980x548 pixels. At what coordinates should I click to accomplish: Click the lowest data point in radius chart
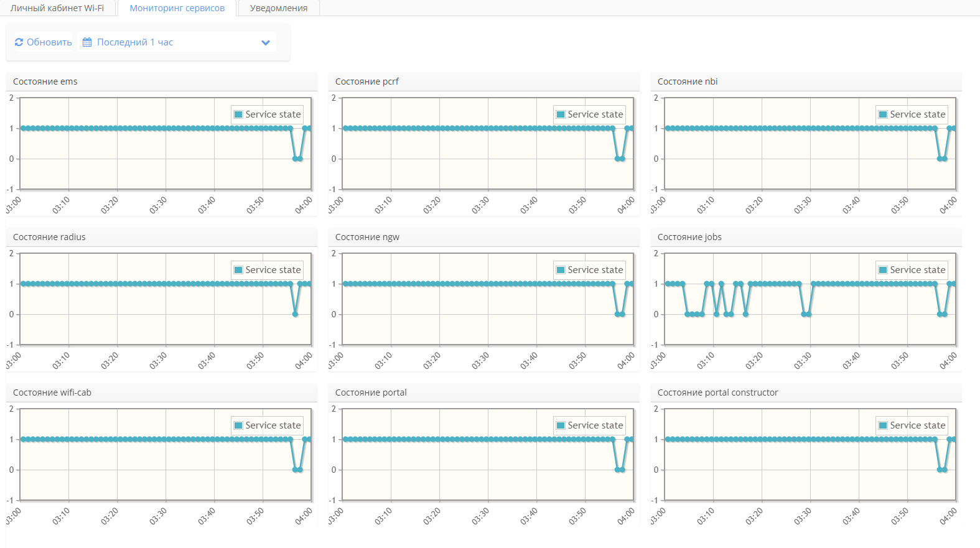295,314
